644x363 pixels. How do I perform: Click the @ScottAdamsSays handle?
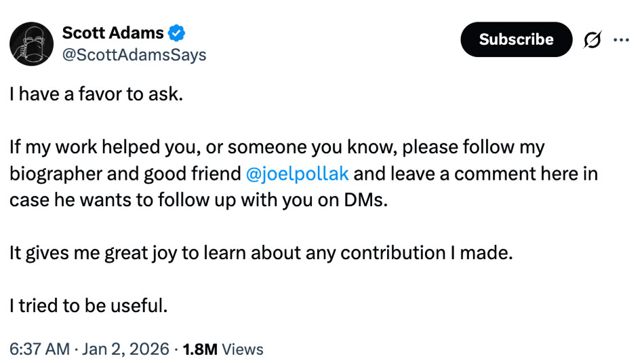coord(134,55)
